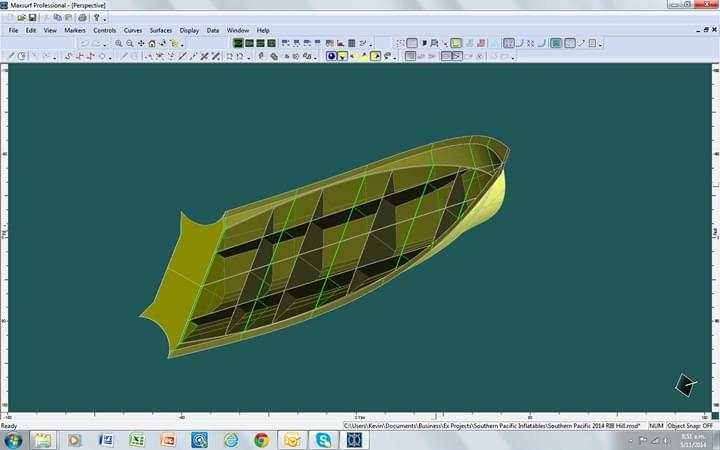Toggle the second grey boxed arrow button
Viewport: 720px width, 450px height.
coord(457,56)
